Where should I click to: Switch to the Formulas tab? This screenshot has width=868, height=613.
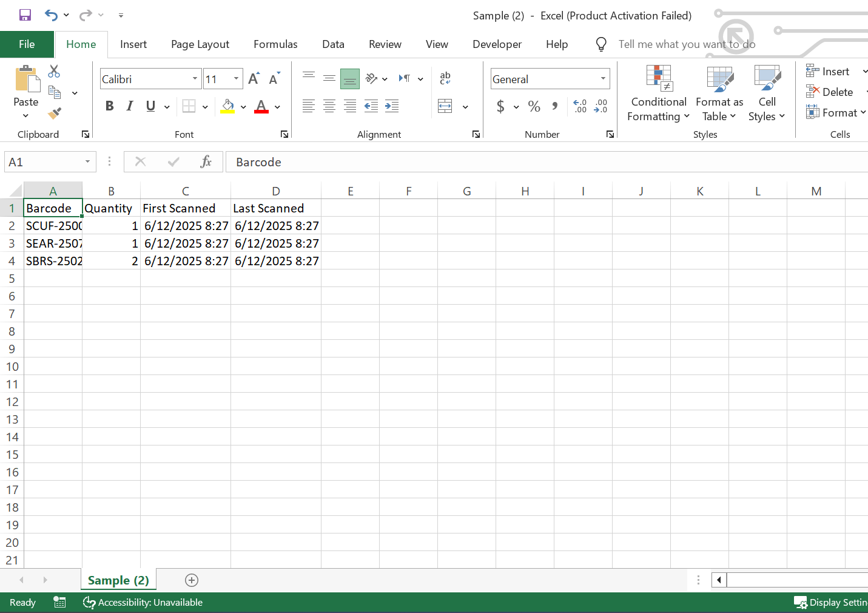click(x=275, y=44)
